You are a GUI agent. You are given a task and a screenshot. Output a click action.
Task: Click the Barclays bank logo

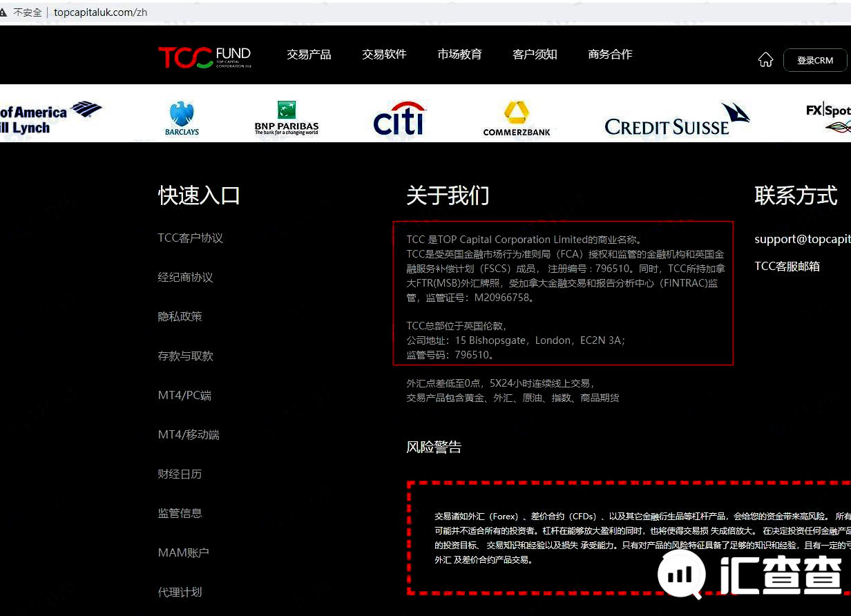coord(182,118)
